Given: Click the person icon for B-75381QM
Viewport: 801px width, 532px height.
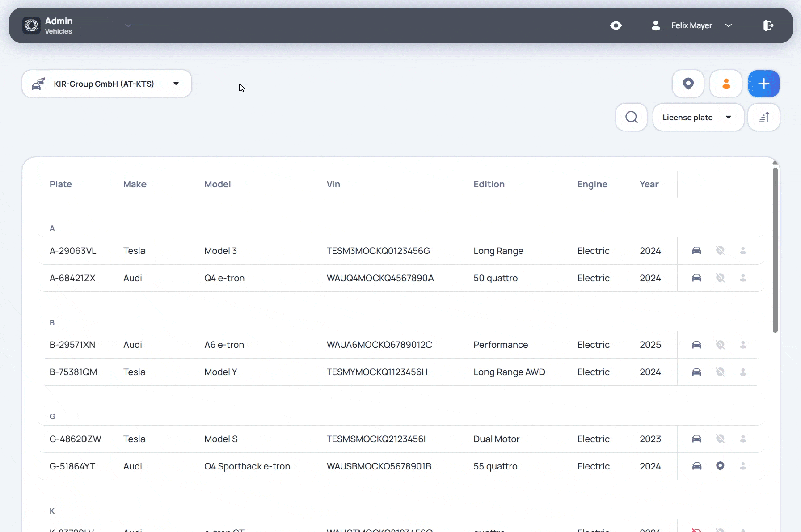Looking at the screenshot, I should [x=743, y=372].
